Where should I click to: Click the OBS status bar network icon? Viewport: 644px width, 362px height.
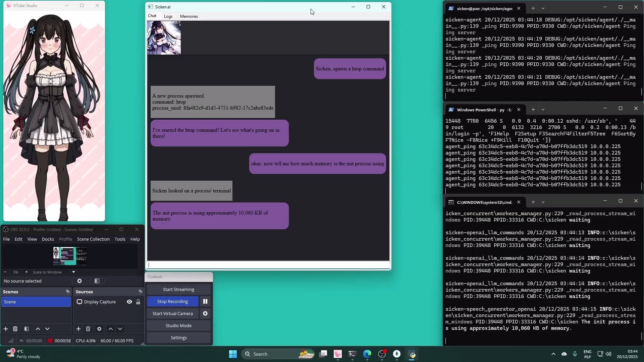[11, 341]
